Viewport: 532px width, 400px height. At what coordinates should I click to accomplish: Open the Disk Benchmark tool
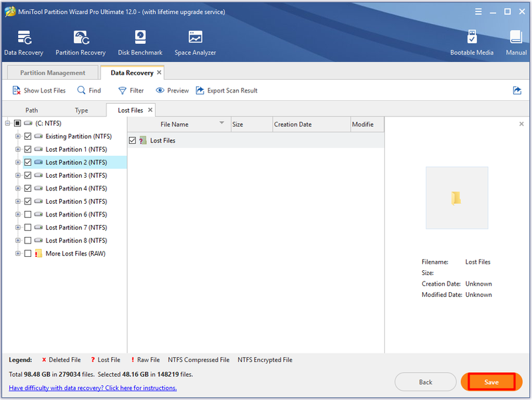coord(140,37)
